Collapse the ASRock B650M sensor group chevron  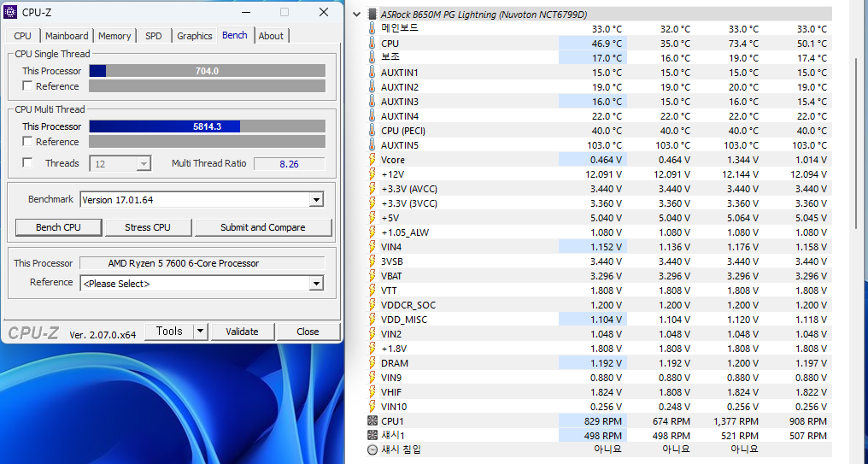(x=357, y=15)
